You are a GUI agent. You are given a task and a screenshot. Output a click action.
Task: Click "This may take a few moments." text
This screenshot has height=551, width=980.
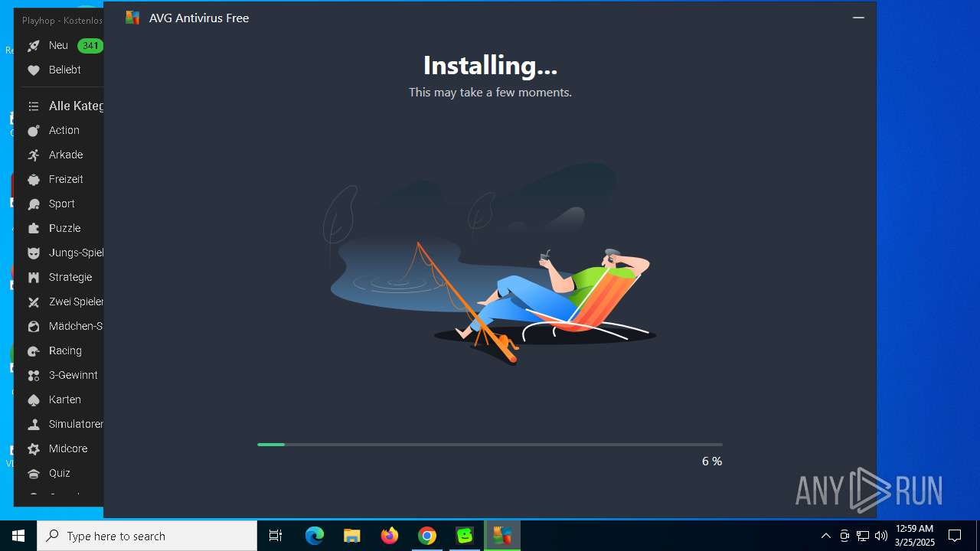490,92
